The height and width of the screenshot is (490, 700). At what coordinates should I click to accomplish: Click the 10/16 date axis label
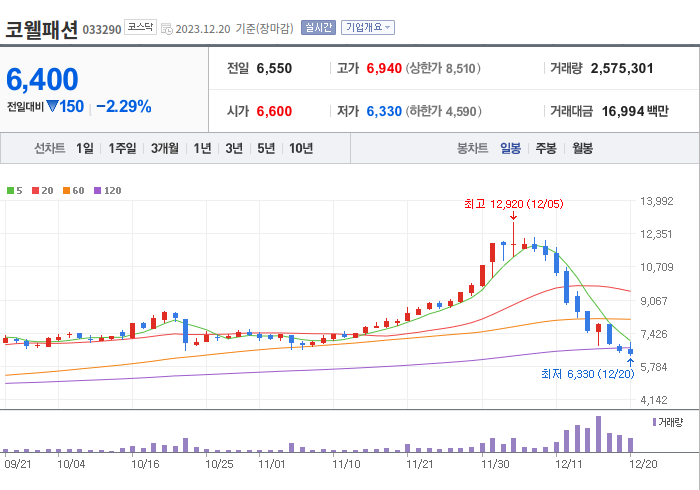click(145, 465)
